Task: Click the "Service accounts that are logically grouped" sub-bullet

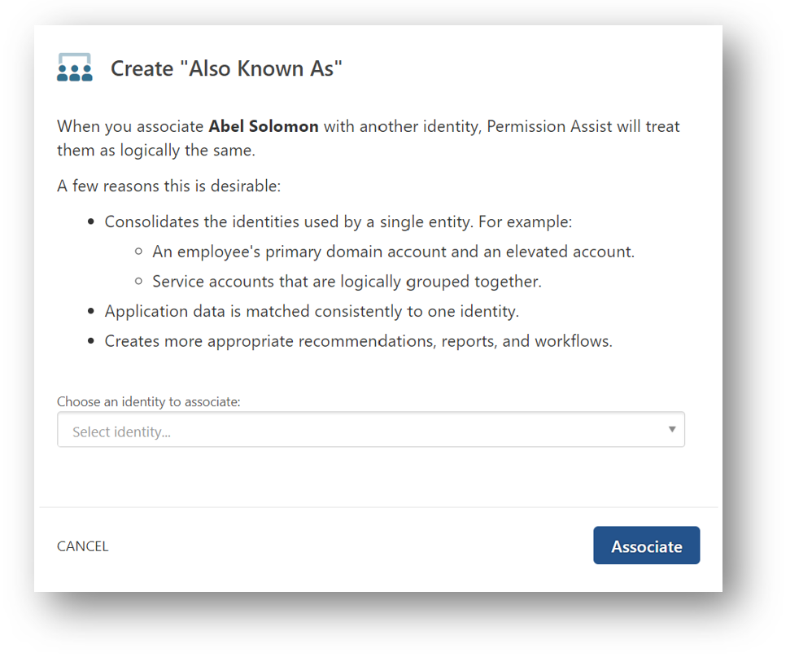Action: click(x=347, y=282)
